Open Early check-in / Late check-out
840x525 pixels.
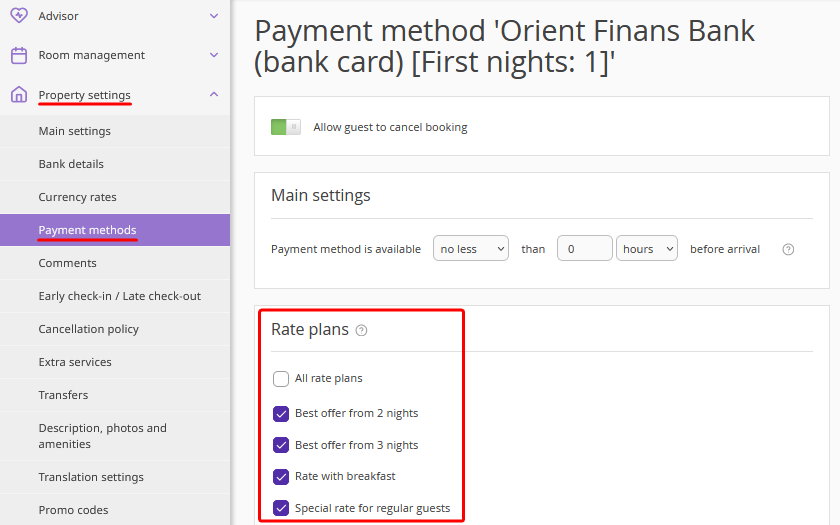coord(115,296)
